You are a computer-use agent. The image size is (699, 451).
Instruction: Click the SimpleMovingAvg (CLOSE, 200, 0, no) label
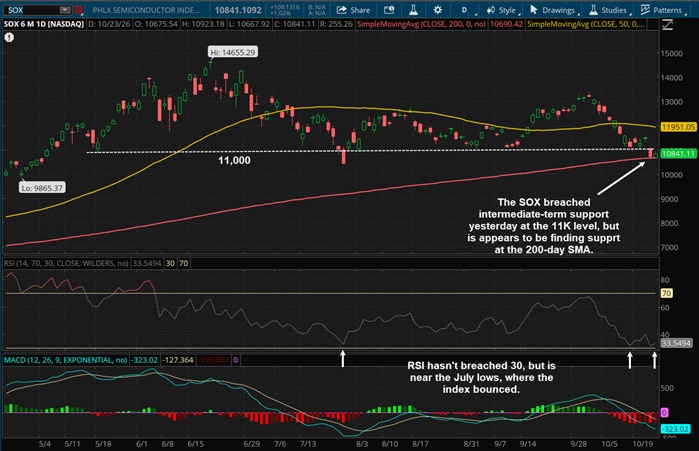[421, 24]
